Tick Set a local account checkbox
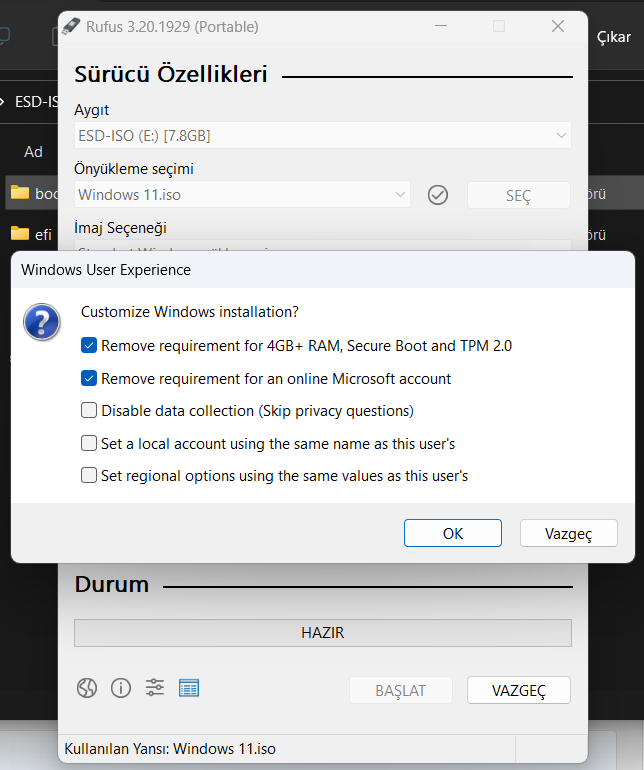Image resolution: width=644 pixels, height=770 pixels. [88, 443]
